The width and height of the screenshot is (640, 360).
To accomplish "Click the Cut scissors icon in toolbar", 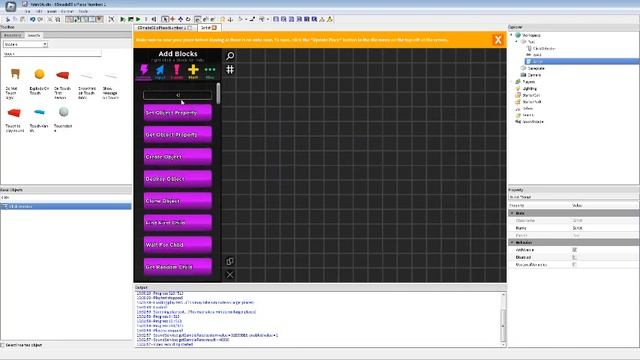I will coord(8,19).
